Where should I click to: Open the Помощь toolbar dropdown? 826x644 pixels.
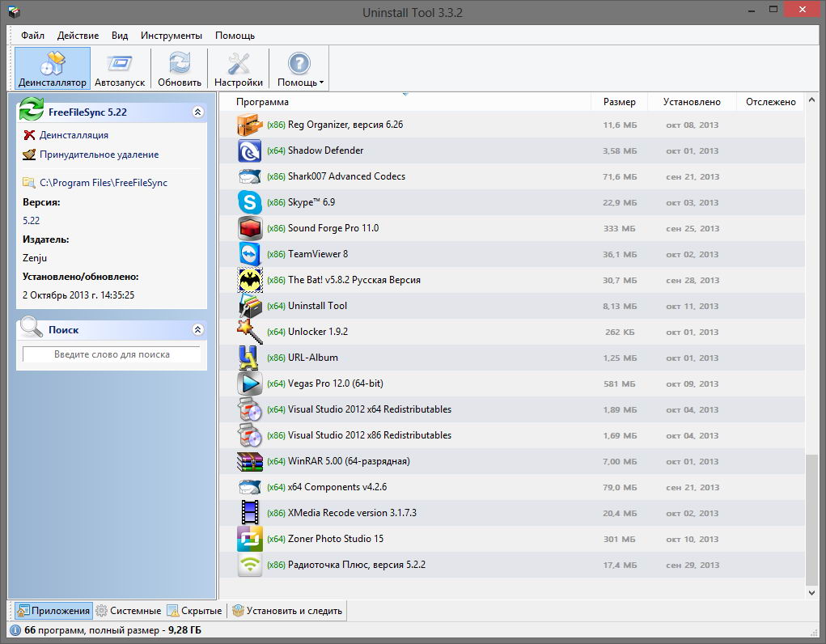click(300, 70)
